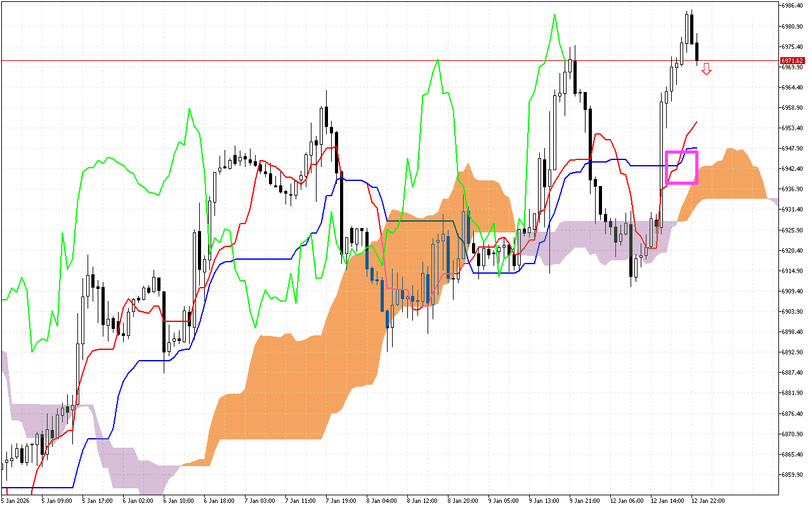Click the magenta rectangle drawing object
This screenshot has width=812, height=508.
click(x=681, y=168)
